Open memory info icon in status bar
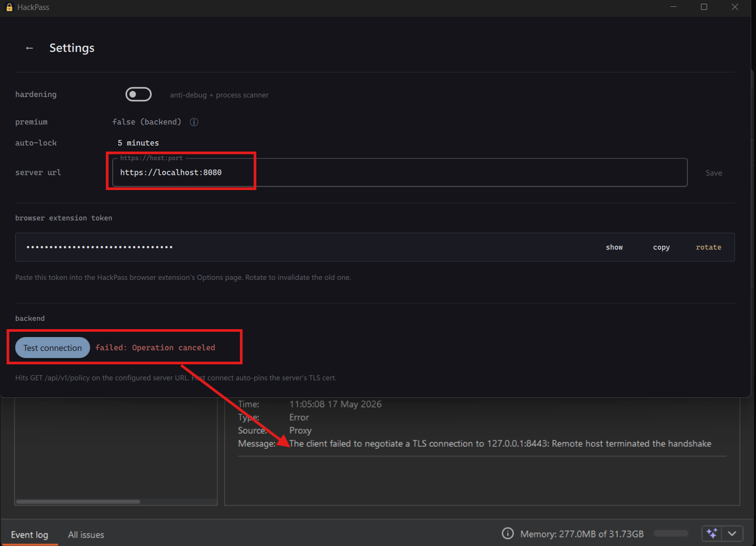 [508, 533]
